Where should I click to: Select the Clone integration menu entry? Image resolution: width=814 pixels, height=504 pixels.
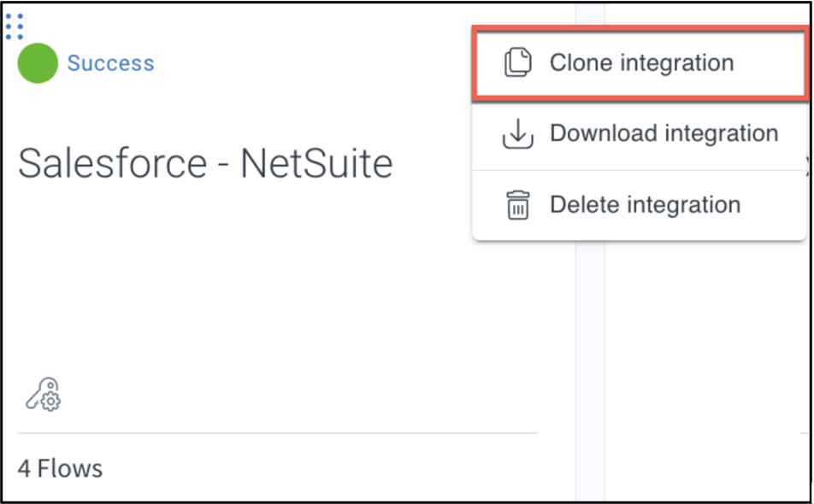coord(640,63)
